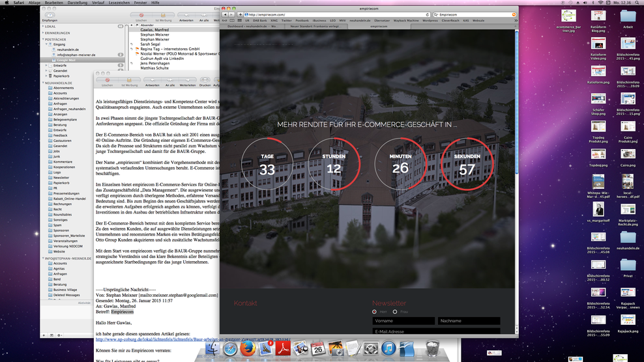Open iTunes from the Dock
Image resolution: width=644 pixels, height=362 pixels.
(388, 348)
